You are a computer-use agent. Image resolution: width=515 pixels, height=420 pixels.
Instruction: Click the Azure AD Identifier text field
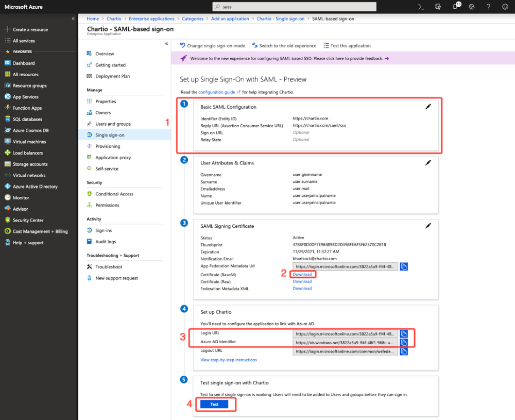click(345, 343)
